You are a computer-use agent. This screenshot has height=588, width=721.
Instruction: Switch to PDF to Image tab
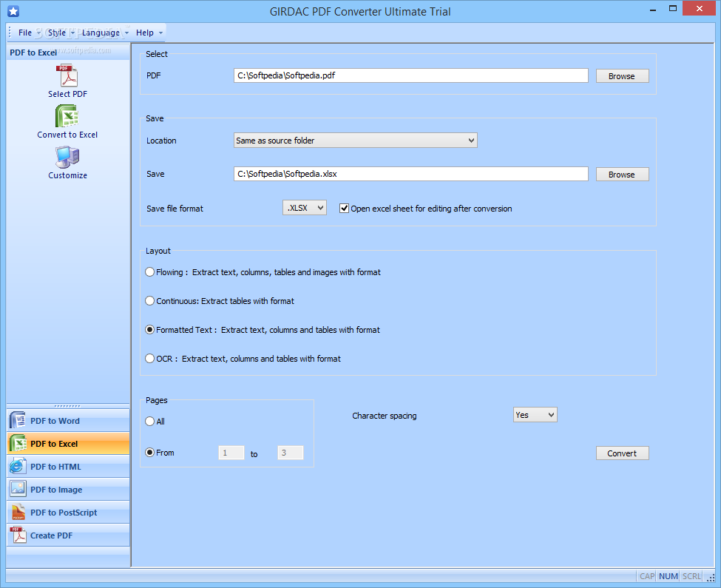click(68, 489)
